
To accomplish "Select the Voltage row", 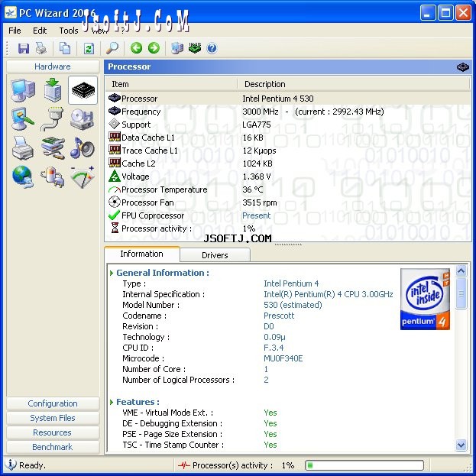I will 288,176.
